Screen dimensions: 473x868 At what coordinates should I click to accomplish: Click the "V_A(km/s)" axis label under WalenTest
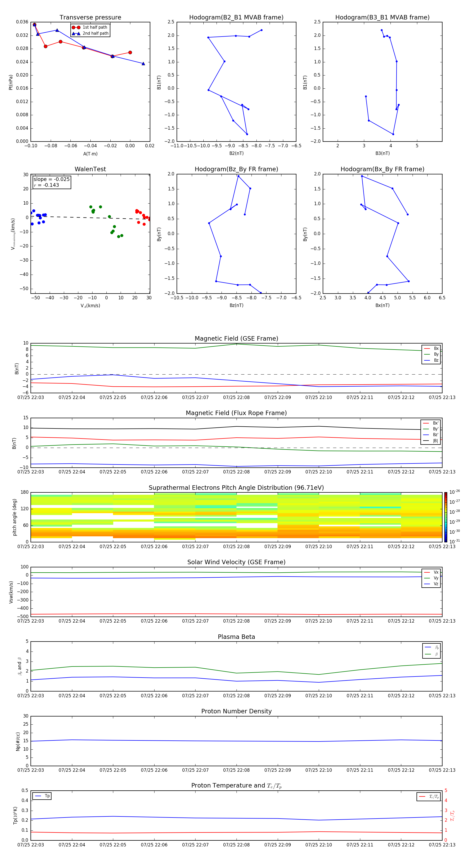pos(90,306)
